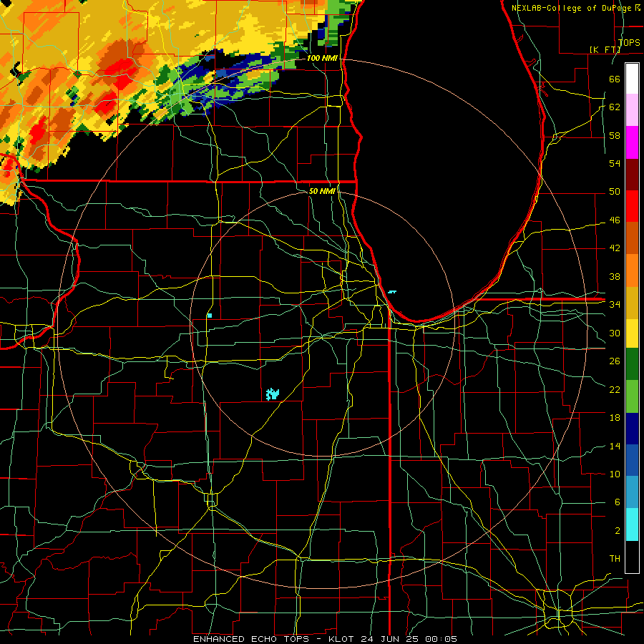Click the light green legend swatch

coord(632,396)
